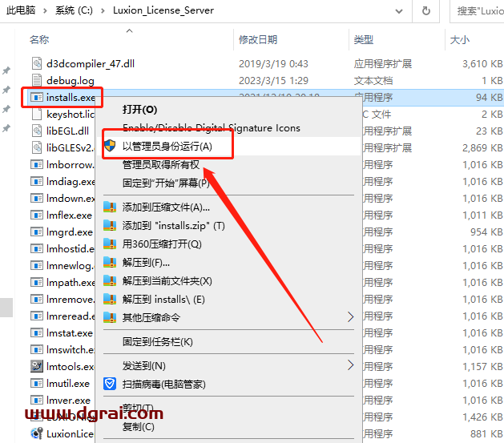
Task: Click the lmborrow application icon
Action: [x=37, y=164]
